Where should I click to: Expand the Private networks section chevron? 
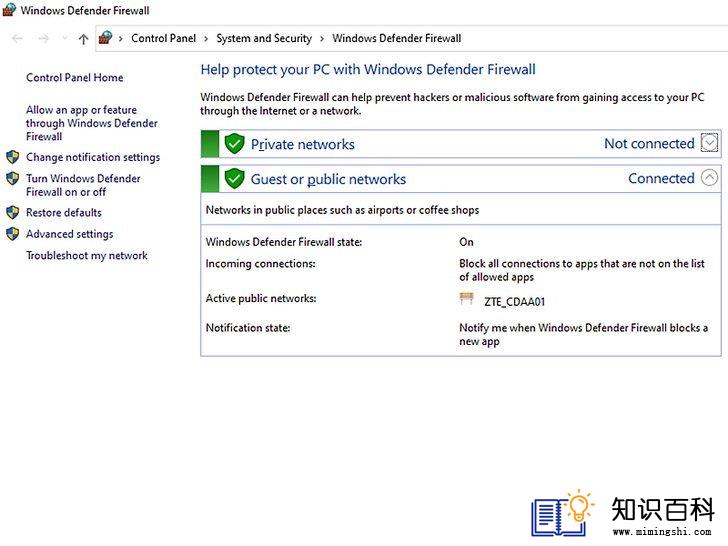[709, 143]
